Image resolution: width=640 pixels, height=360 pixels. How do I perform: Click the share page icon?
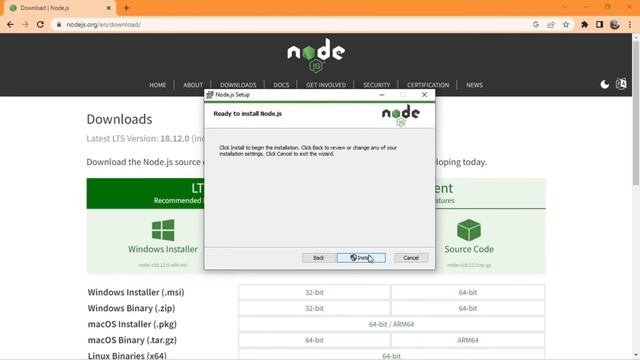pyautogui.click(x=551, y=24)
